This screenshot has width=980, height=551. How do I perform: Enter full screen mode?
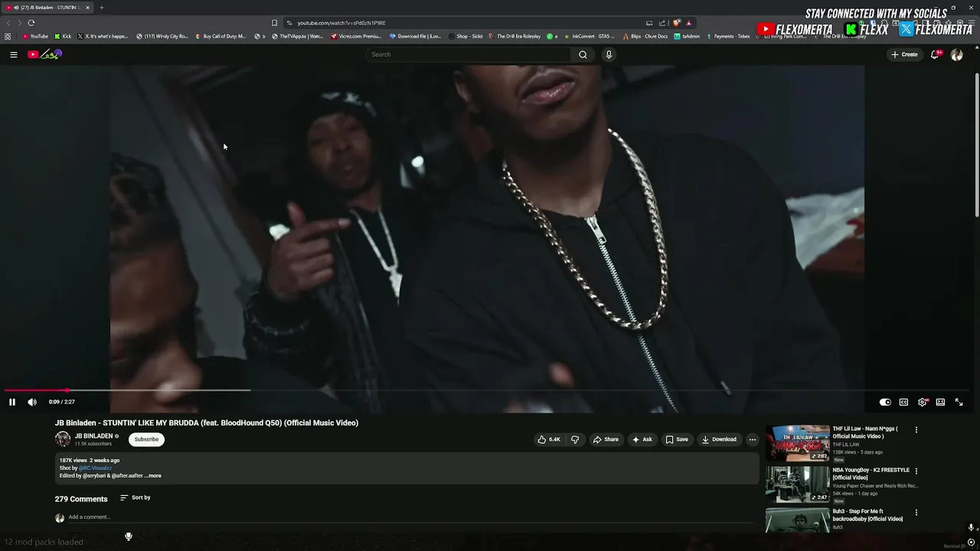click(959, 402)
